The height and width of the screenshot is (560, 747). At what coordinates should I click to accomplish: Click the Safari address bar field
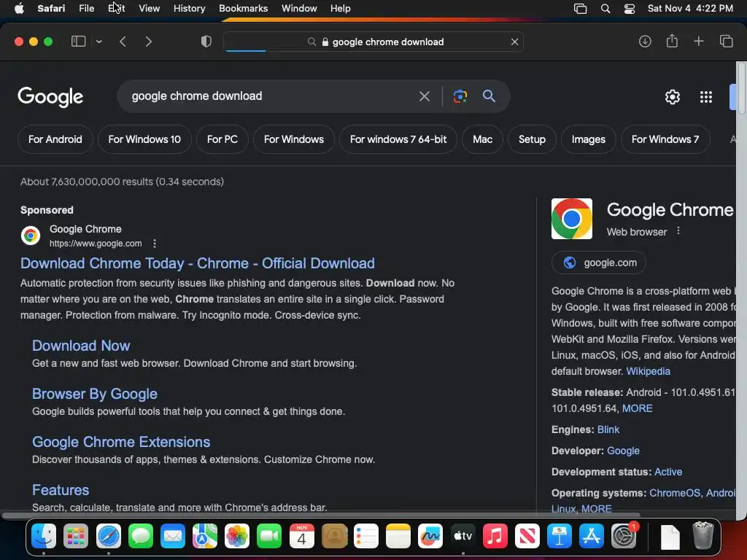[373, 42]
